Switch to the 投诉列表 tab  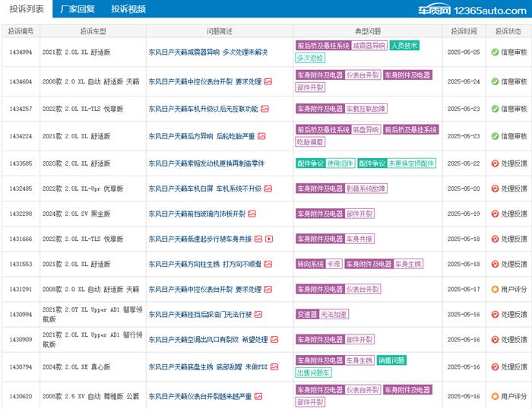pos(27,9)
